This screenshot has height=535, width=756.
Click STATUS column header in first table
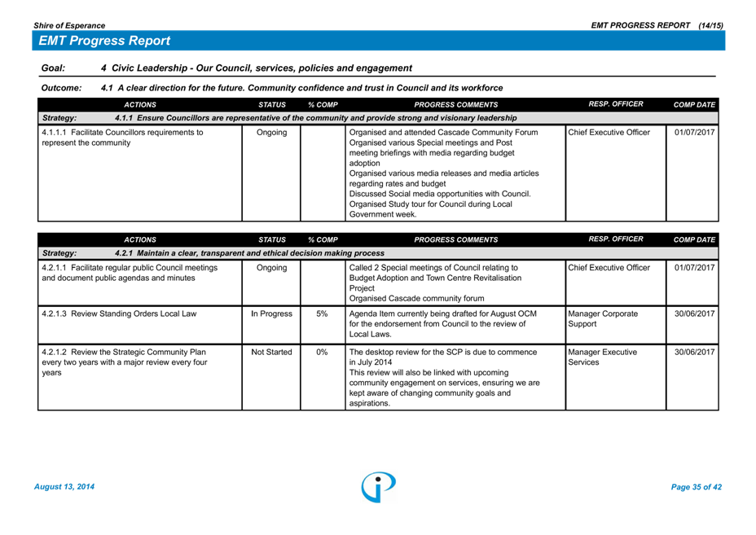272,104
